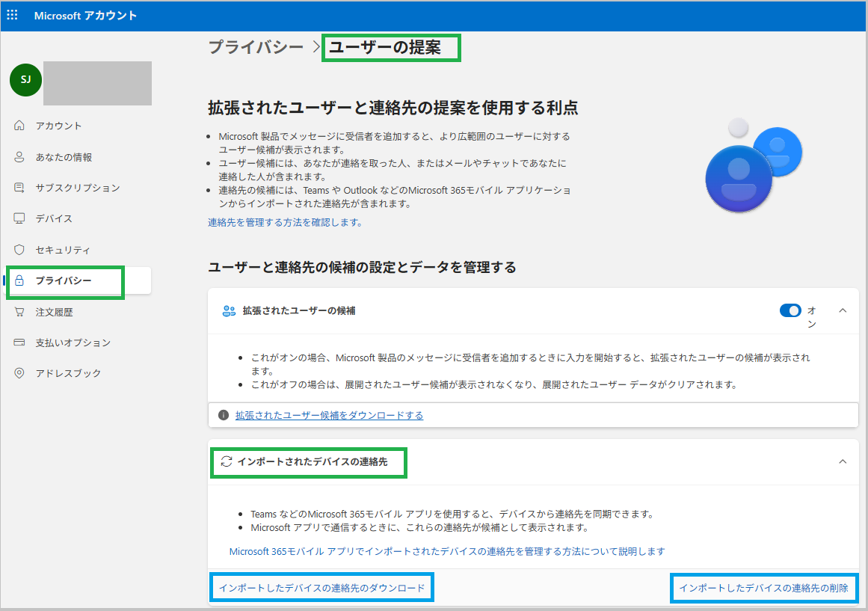Click the people contacts illustration
The height and width of the screenshot is (611, 868).
tap(754, 165)
